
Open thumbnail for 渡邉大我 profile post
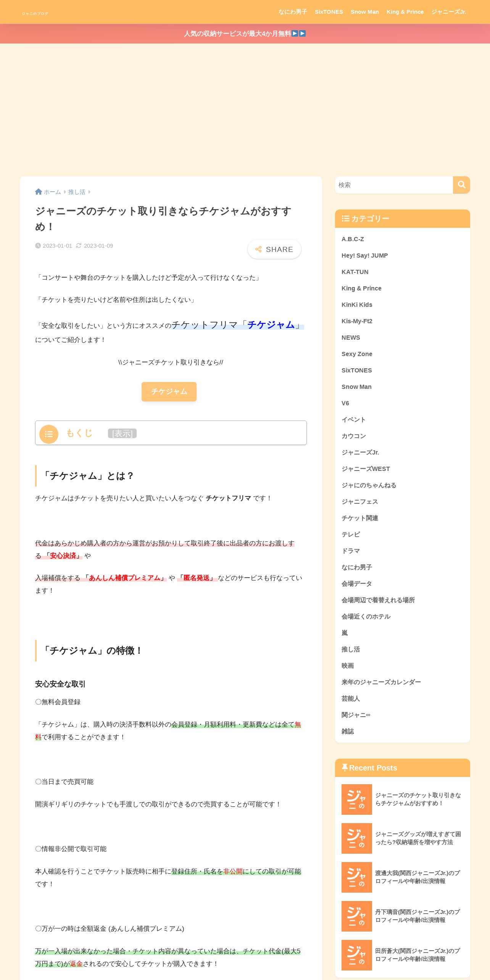(356, 877)
